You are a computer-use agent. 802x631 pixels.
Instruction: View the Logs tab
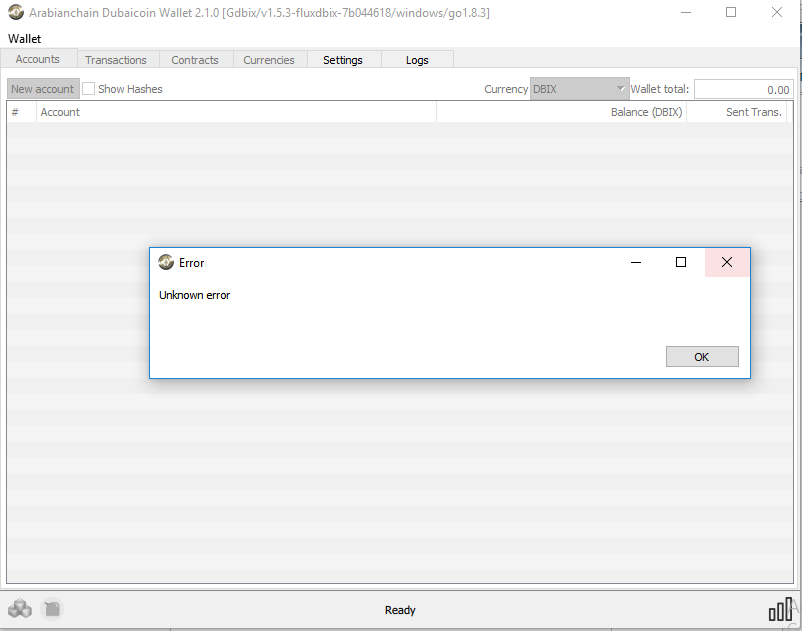[x=417, y=60]
